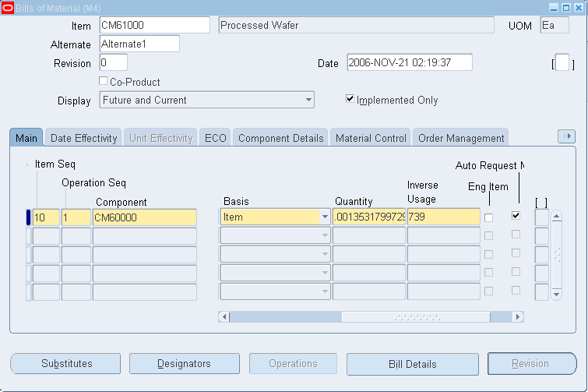Viewport: 588px width, 392px height.
Task: Click the grid scroll down arrow
Action: [557, 294]
